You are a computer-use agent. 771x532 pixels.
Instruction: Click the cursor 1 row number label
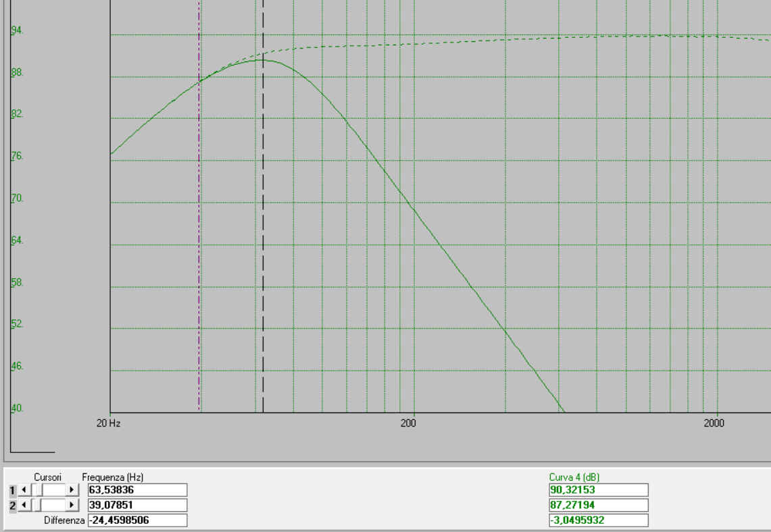pos(13,490)
